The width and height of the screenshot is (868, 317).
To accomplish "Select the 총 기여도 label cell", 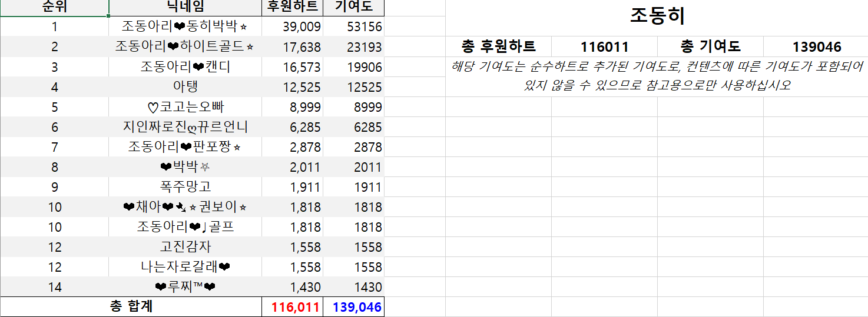I will coord(710,46).
